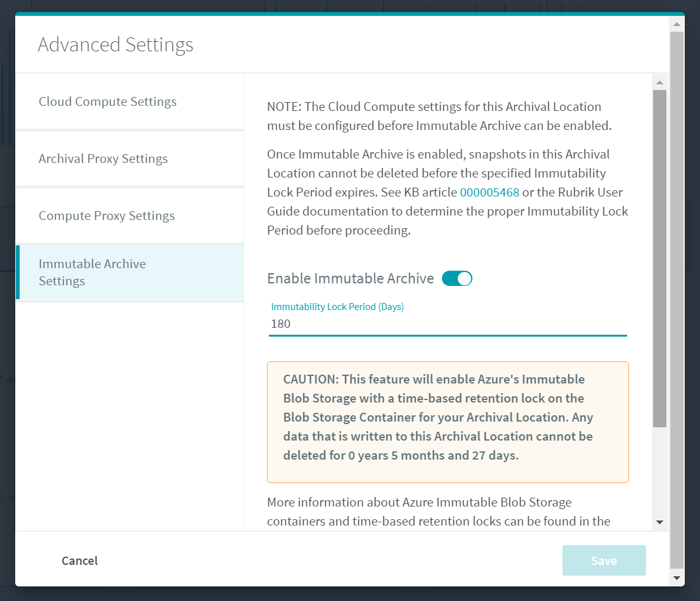The width and height of the screenshot is (700, 601).
Task: Save the advanced settings
Action: [604, 560]
